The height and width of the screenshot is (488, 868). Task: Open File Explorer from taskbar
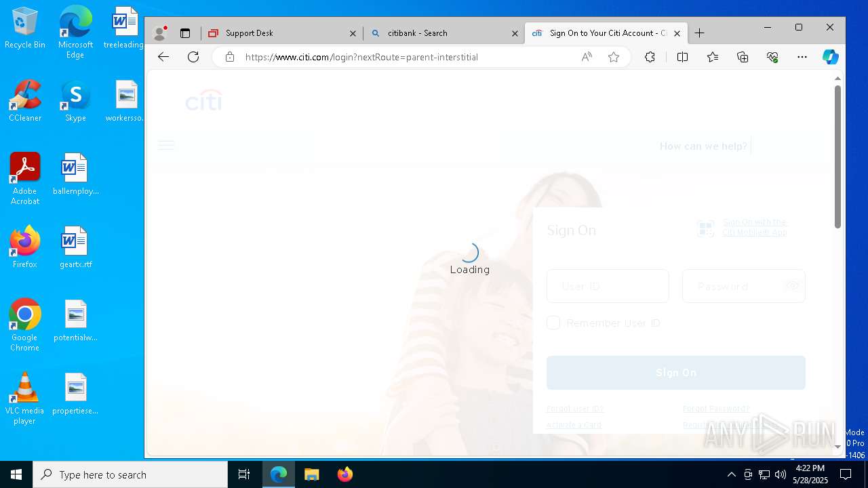coord(312,474)
